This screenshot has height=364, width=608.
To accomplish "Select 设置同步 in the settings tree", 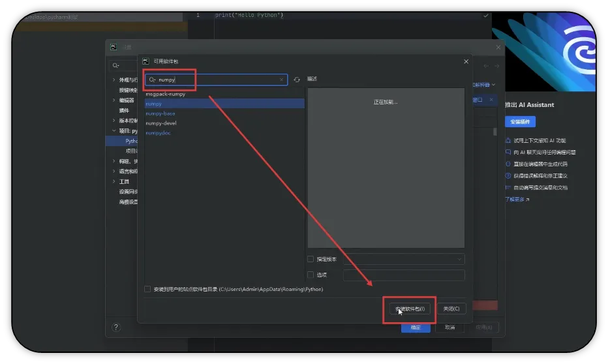I will [129, 192].
